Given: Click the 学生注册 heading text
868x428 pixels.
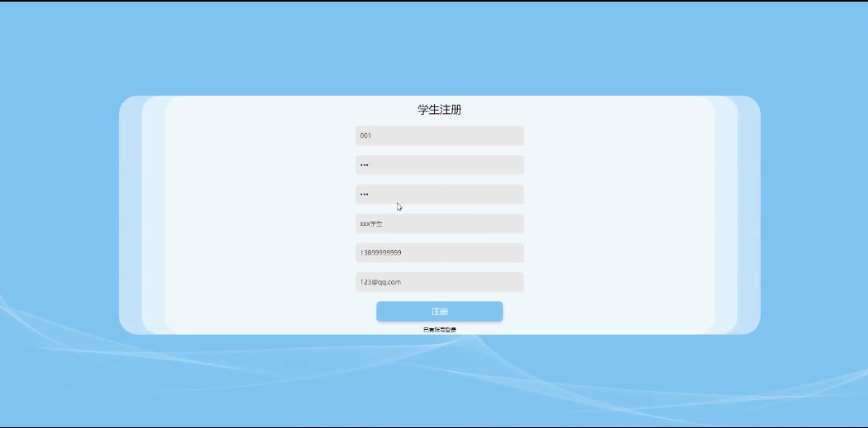Looking at the screenshot, I should (440, 110).
